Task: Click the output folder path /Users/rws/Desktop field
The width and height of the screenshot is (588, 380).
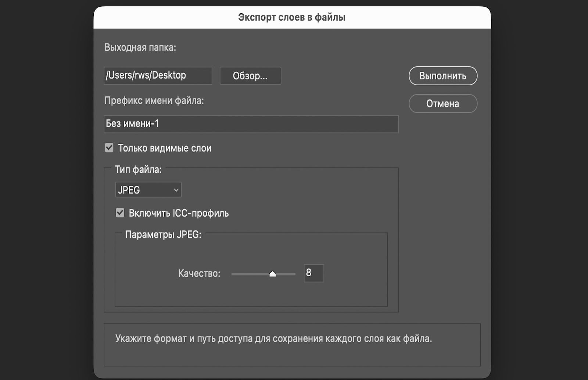Action: [x=158, y=75]
